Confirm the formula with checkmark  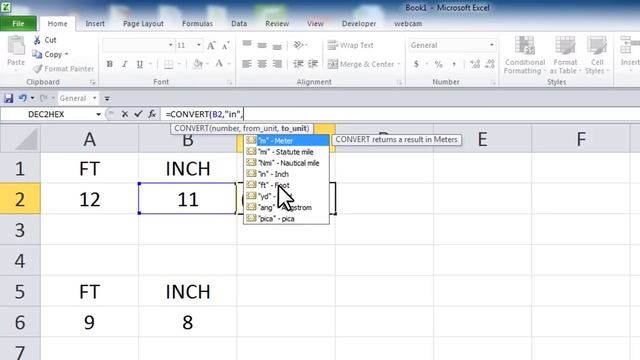point(138,114)
